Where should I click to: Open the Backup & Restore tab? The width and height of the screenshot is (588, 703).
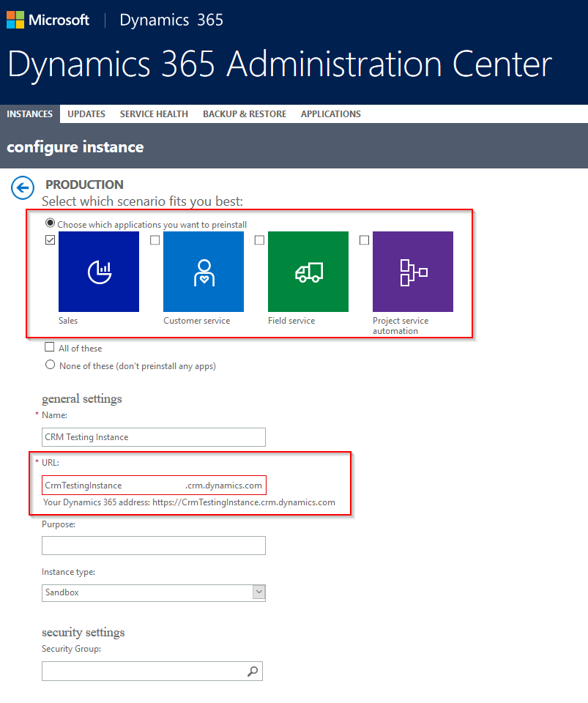245,114
